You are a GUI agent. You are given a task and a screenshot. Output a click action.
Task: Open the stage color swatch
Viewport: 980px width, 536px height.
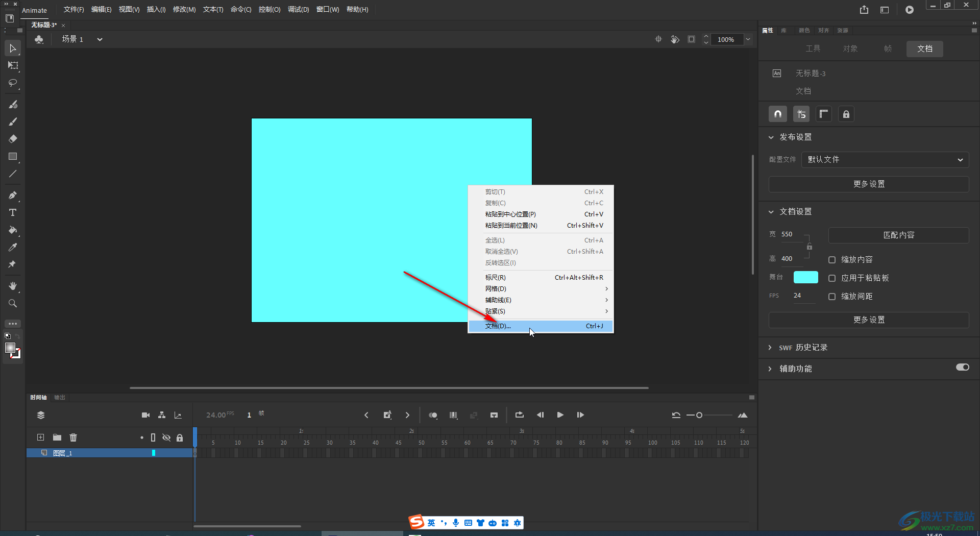[805, 277]
